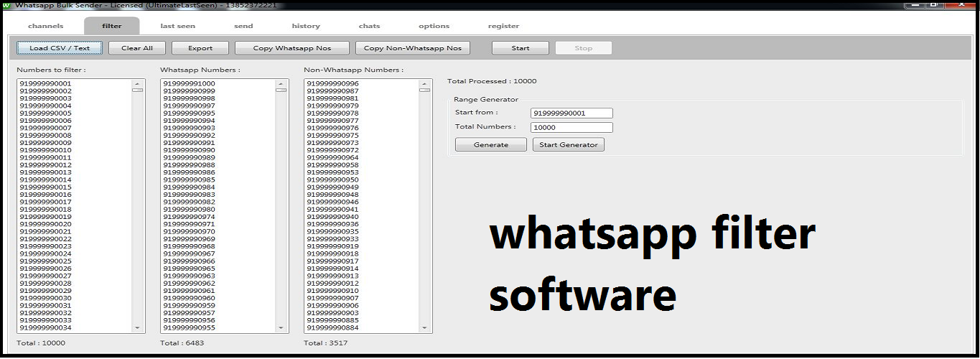Open the last seen tab
The image size is (980, 359).
pos(177,26)
